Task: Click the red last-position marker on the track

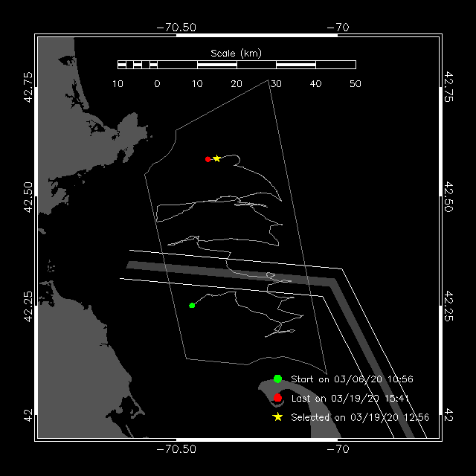Action: coord(208,159)
